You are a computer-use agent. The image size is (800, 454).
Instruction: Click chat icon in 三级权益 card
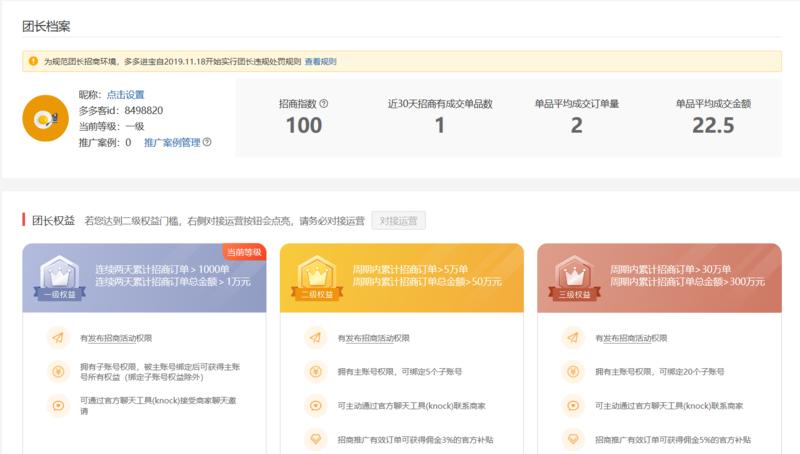[573, 406]
